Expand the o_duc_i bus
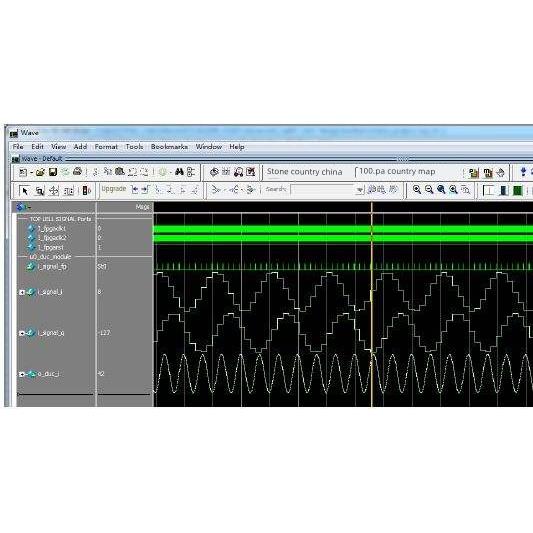The height and width of the screenshot is (533, 533). pos(21,374)
